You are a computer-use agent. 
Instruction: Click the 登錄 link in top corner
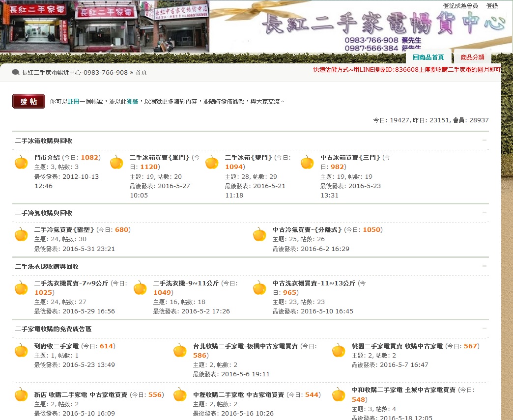pos(492,6)
